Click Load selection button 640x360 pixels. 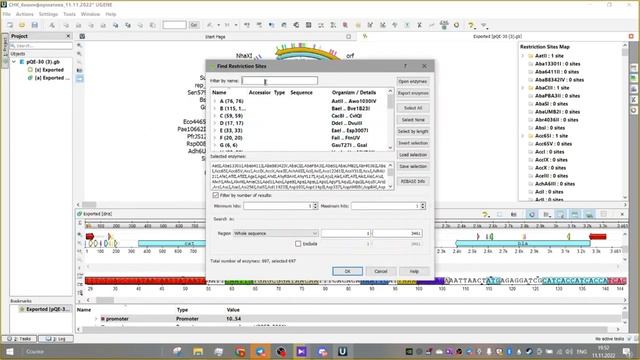413,155
